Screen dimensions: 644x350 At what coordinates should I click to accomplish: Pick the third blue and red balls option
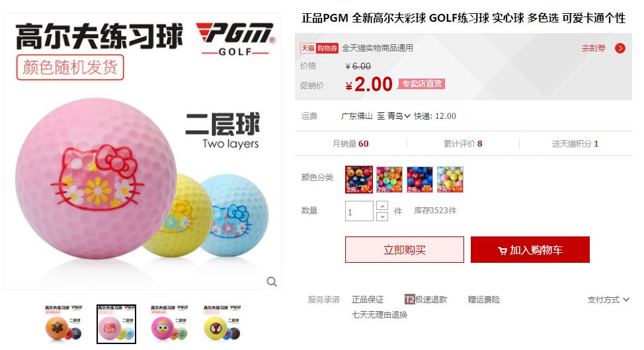tap(420, 180)
